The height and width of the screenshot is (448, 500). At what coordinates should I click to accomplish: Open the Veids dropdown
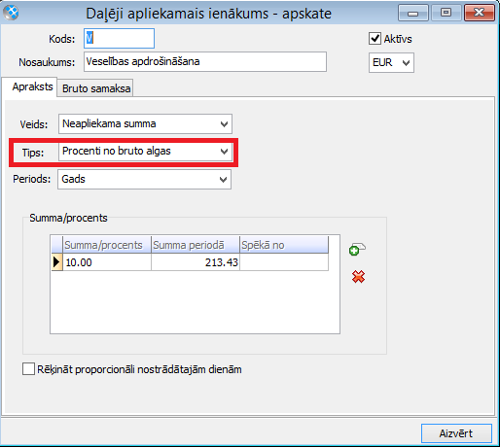145,123
